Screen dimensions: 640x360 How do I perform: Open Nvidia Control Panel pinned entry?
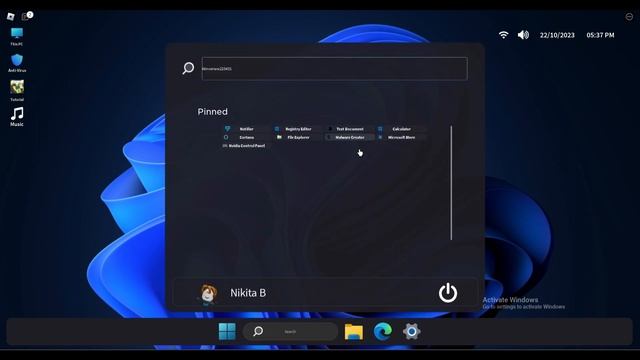coord(246,146)
